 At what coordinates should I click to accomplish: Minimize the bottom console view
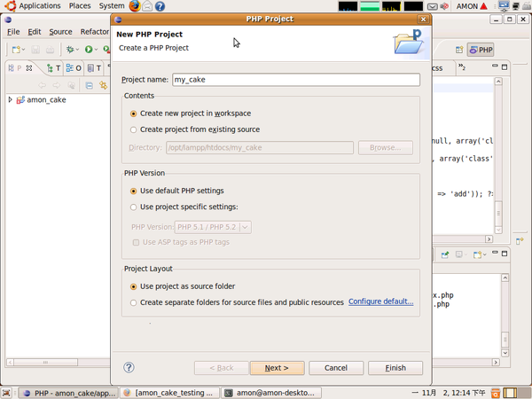point(495,253)
